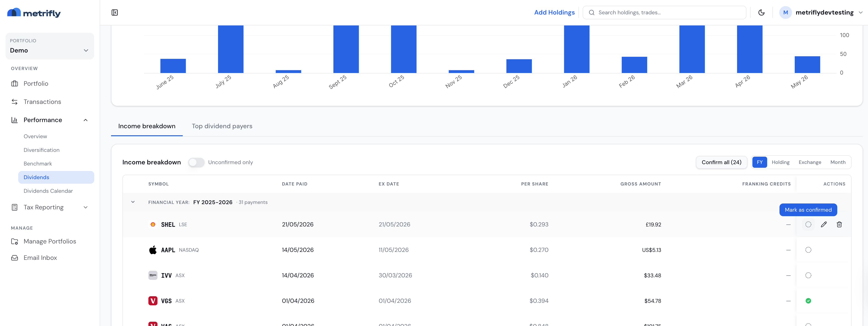Click the M user avatar
The height and width of the screenshot is (326, 868).
[785, 13]
